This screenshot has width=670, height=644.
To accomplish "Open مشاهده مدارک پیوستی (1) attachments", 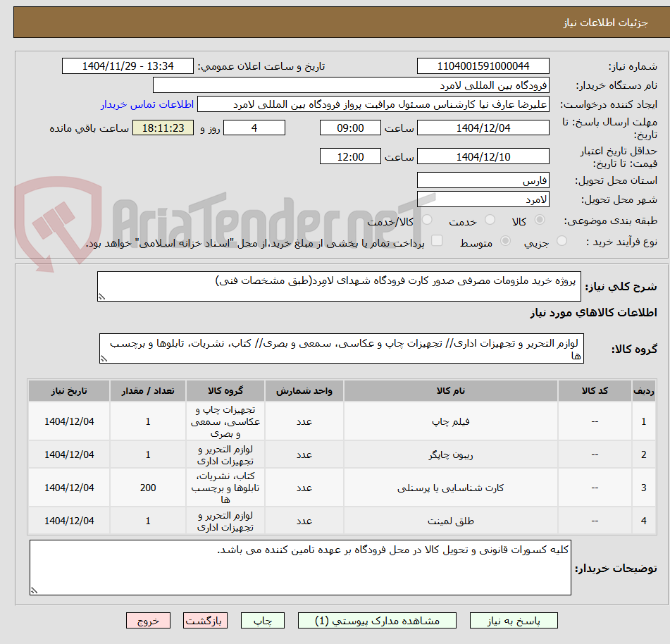I will point(377,621).
